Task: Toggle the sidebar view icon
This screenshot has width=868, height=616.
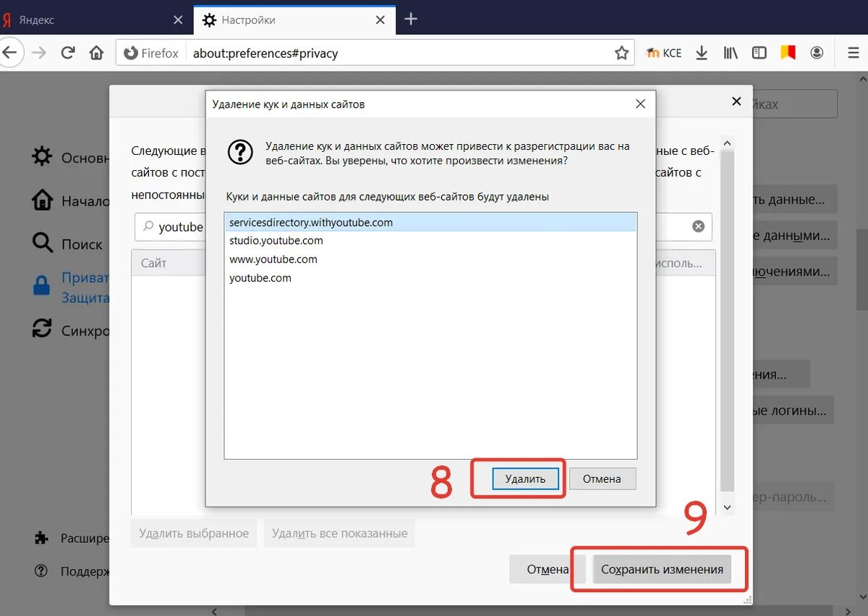Action: tap(759, 53)
